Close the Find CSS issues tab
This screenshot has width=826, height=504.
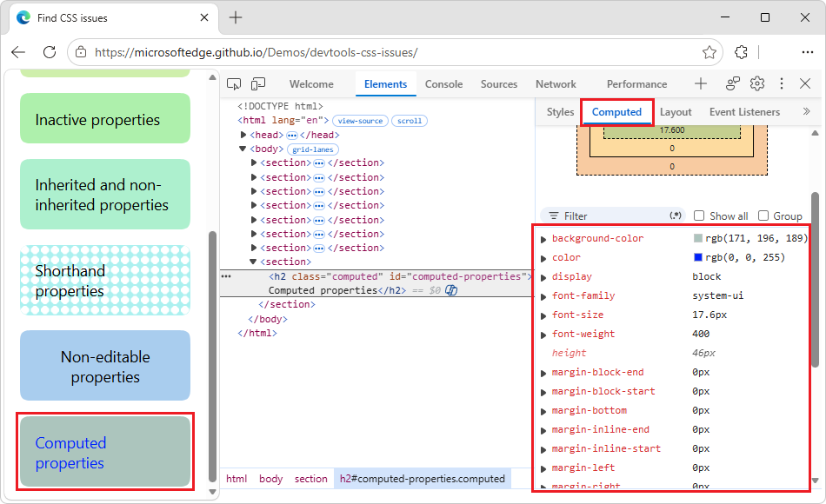[204, 18]
